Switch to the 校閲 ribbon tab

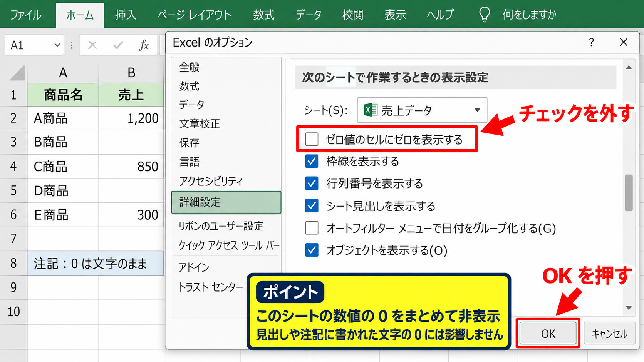(x=352, y=15)
